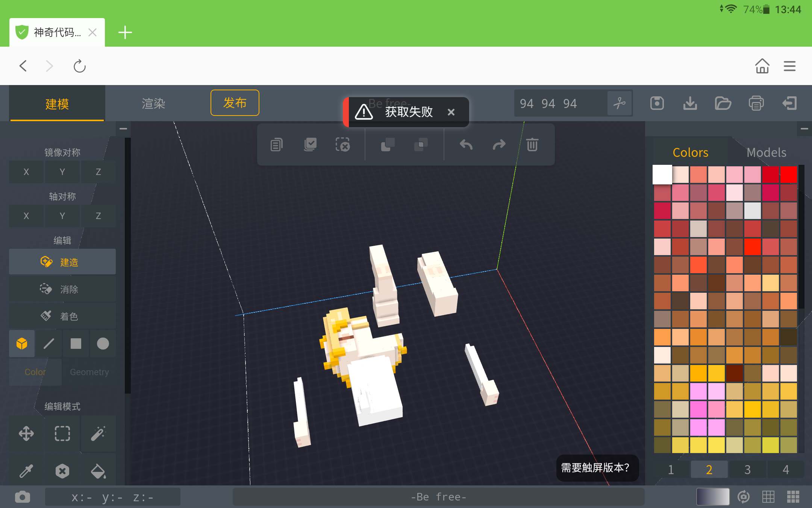
Task: Click the rotate view reset icon
Action: coord(744,497)
